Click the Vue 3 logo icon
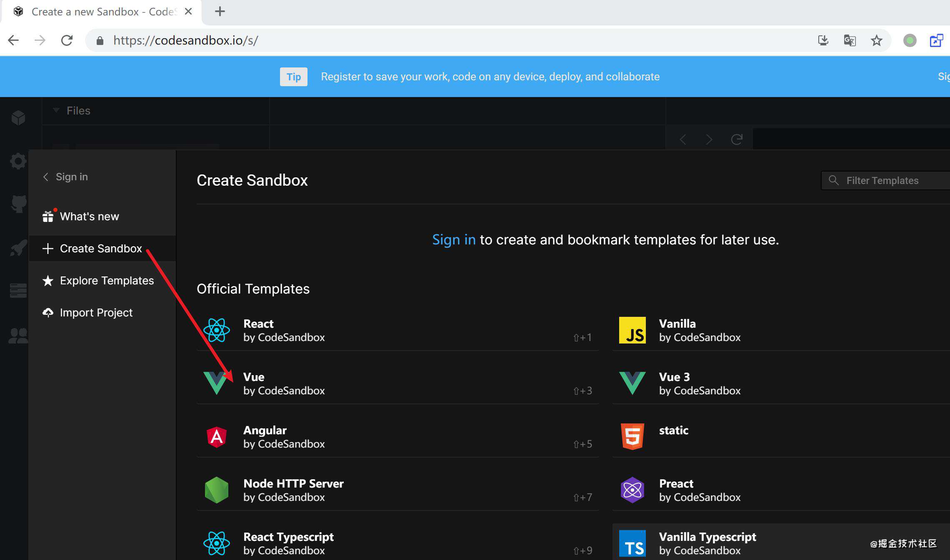The image size is (950, 560). 632,383
